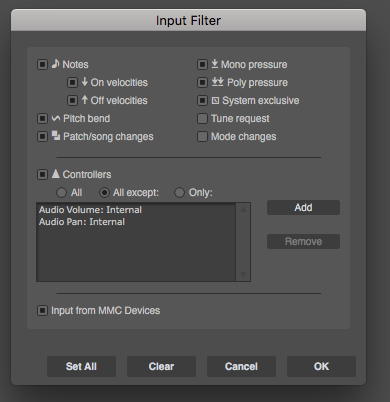Screen dimensions: 390x402
Task: Toggle the Mono pressure checkbox
Action: point(202,64)
